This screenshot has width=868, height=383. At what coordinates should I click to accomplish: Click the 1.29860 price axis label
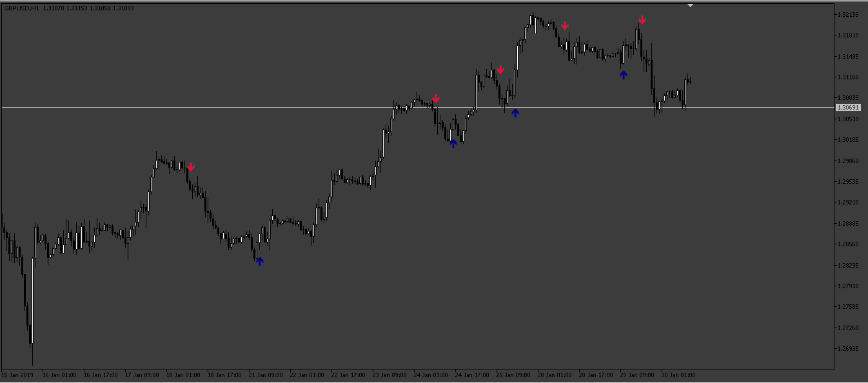[847, 161]
